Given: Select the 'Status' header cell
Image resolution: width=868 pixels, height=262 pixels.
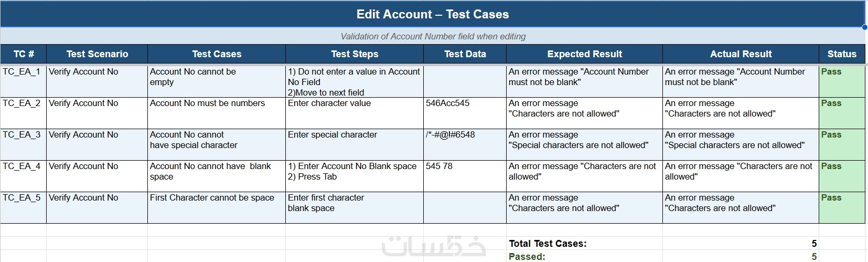Looking at the screenshot, I should (842, 54).
